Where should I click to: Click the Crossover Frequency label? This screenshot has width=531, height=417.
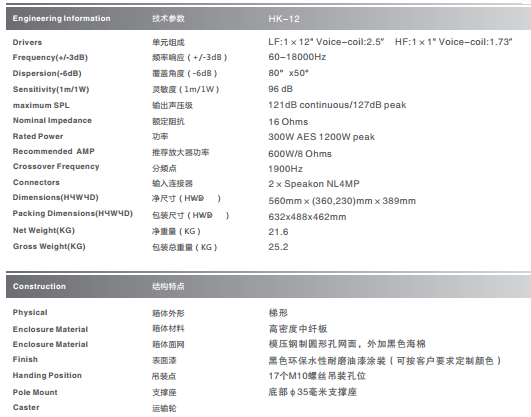click(56, 166)
